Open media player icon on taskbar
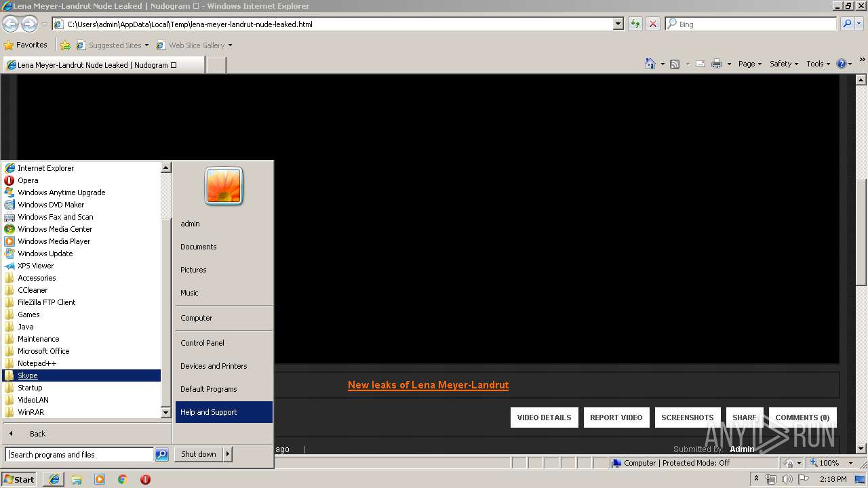Viewport: 868px width, 488px height. [x=100, y=479]
